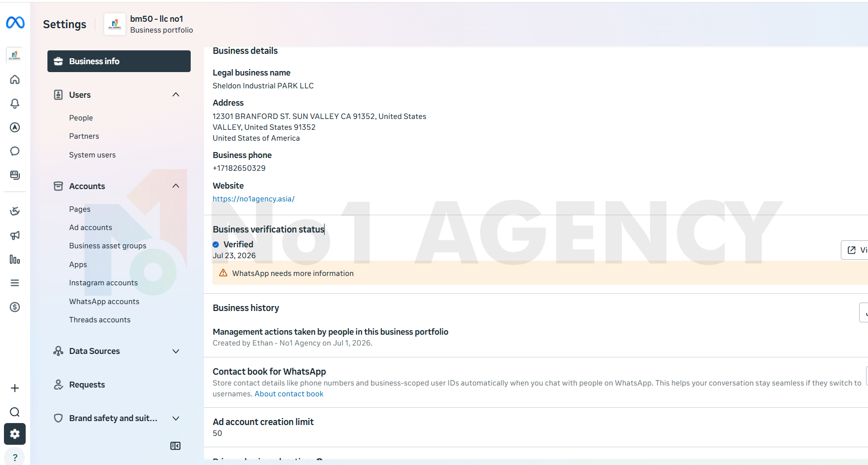This screenshot has width=868, height=465.
Task: Open the About contact book link
Action: [x=289, y=394]
